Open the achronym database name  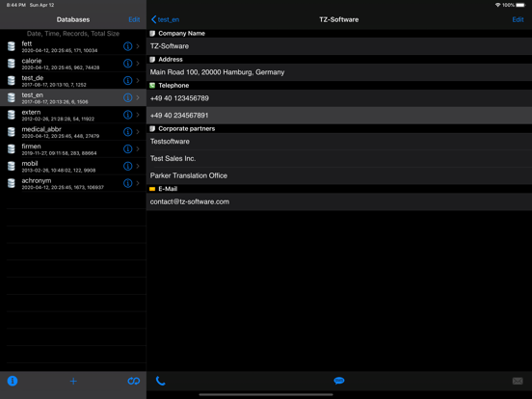pyautogui.click(x=37, y=180)
